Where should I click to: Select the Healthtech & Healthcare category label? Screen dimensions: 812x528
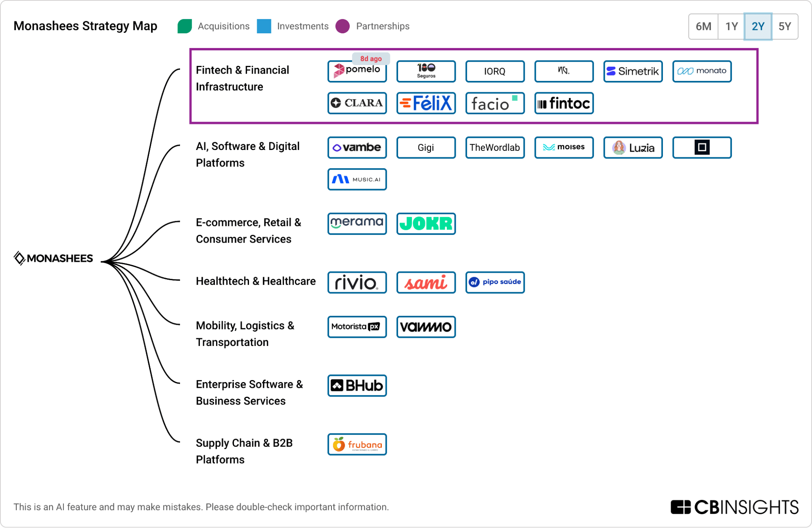pos(256,281)
